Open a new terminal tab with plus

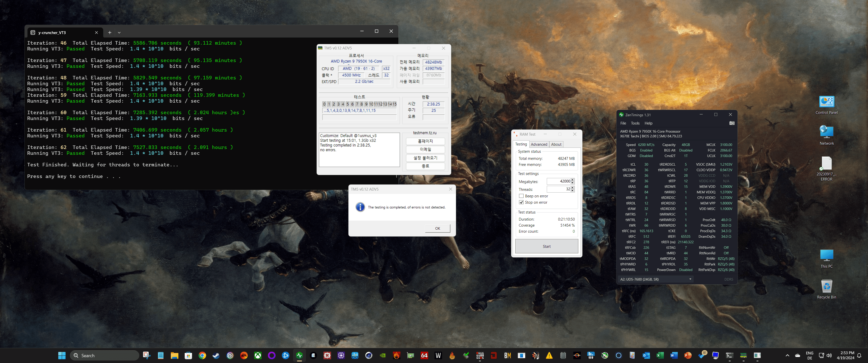pyautogui.click(x=110, y=33)
